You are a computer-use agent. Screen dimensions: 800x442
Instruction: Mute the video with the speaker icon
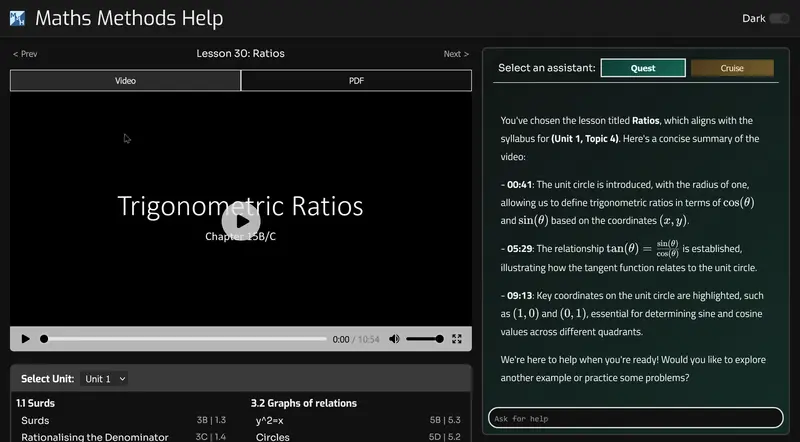(394, 339)
